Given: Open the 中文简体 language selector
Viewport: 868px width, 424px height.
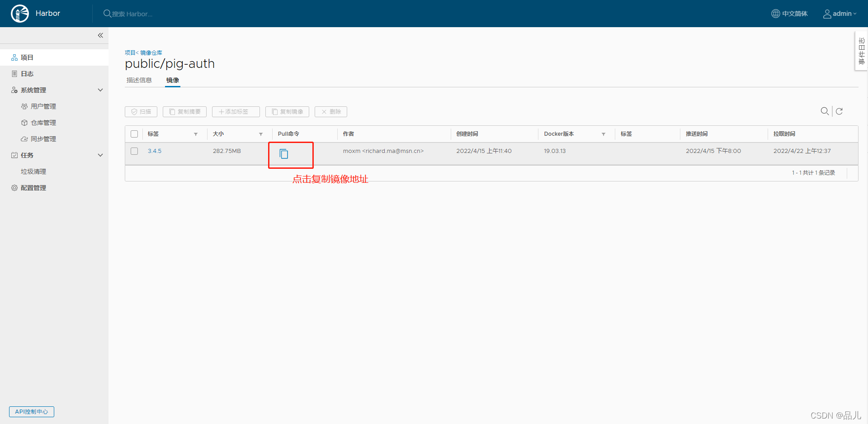Looking at the screenshot, I should point(789,14).
